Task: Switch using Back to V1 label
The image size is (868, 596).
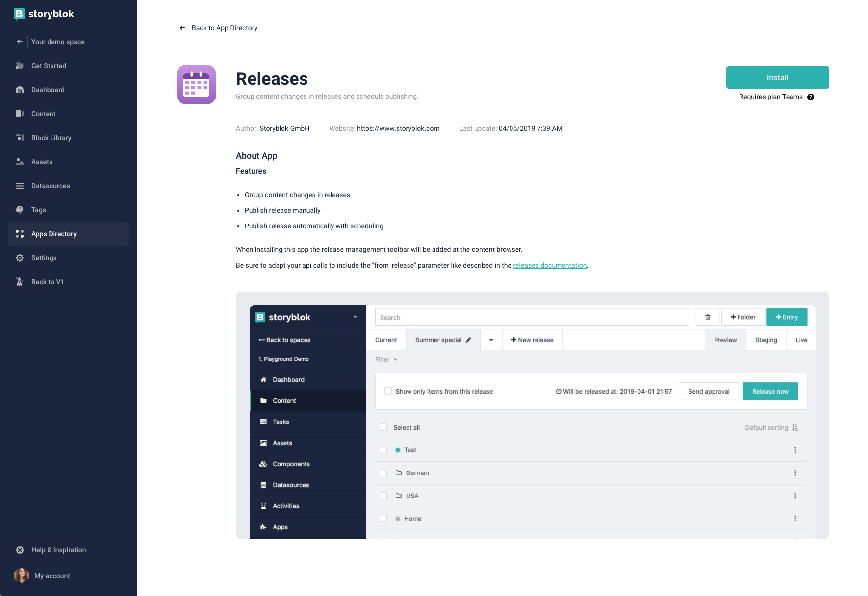Action: [48, 282]
